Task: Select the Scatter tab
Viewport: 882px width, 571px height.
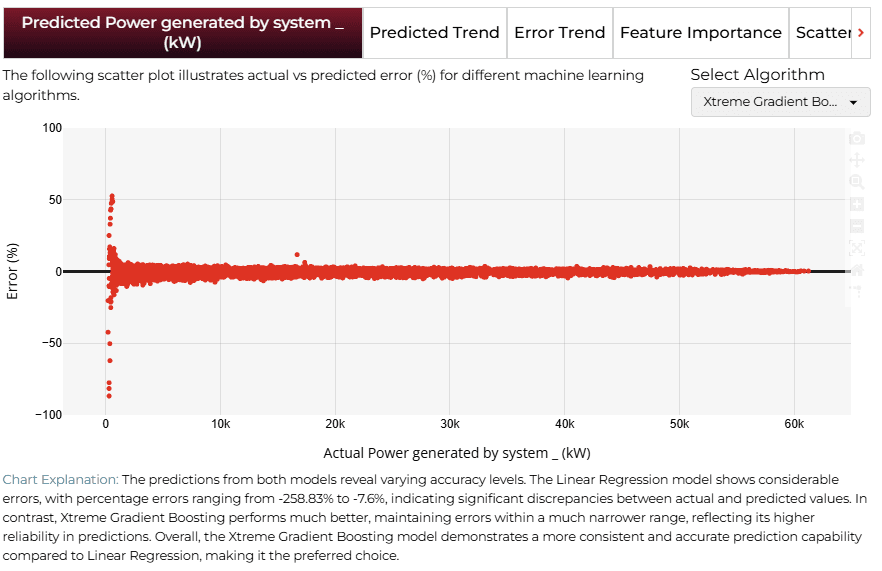Action: [x=823, y=33]
